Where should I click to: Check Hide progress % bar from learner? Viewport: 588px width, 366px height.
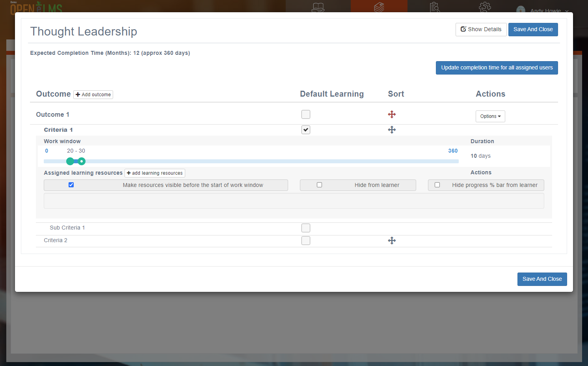click(437, 185)
